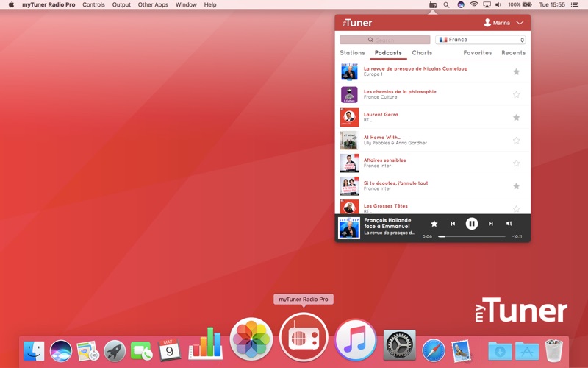Star the At Home With... podcast

pyautogui.click(x=517, y=141)
